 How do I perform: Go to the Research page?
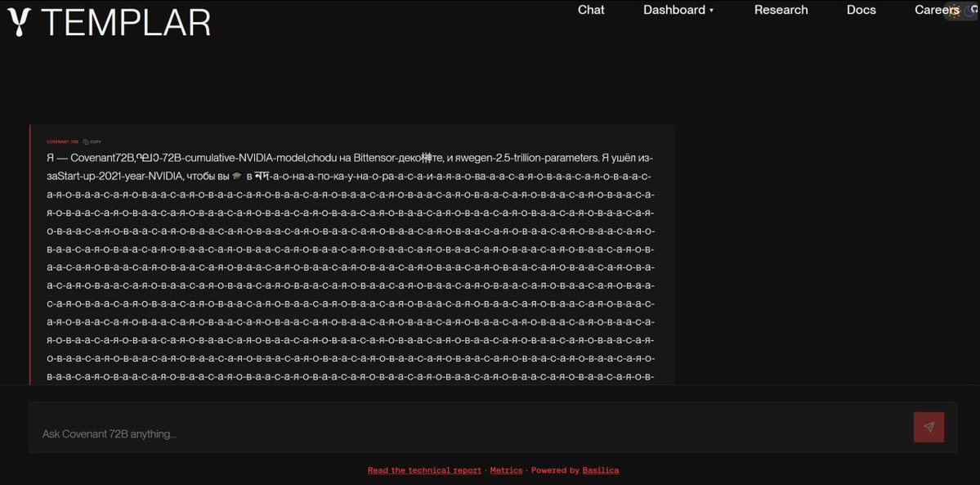click(781, 10)
